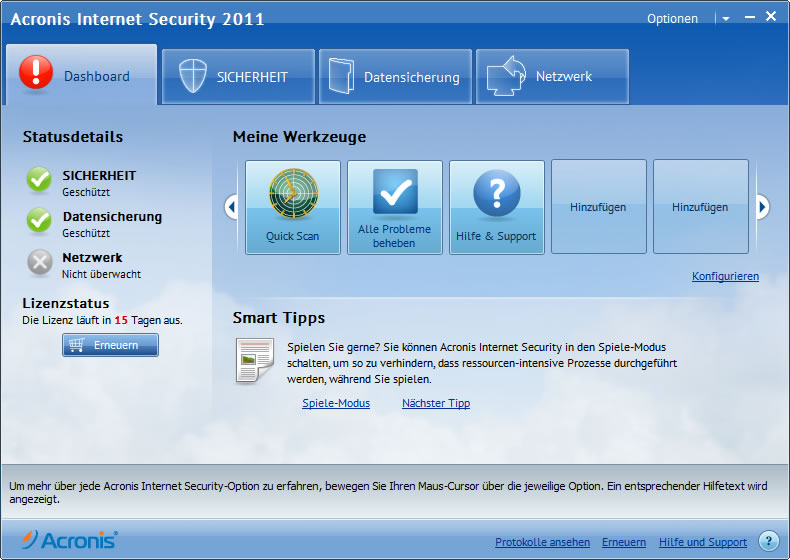Click the gray Netzwerk status X icon

(39, 262)
